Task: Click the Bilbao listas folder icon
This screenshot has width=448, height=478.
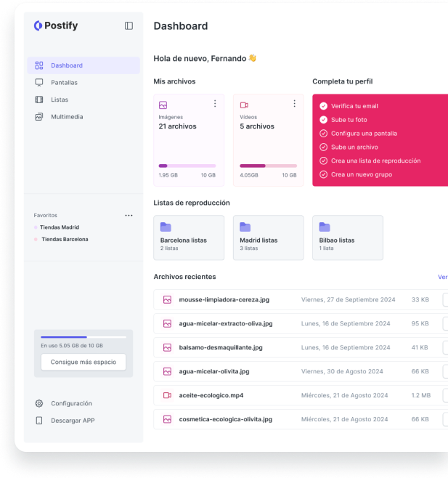Action: (325, 227)
